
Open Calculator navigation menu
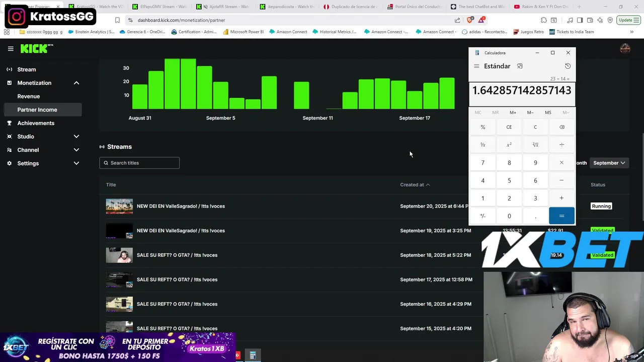click(476, 66)
